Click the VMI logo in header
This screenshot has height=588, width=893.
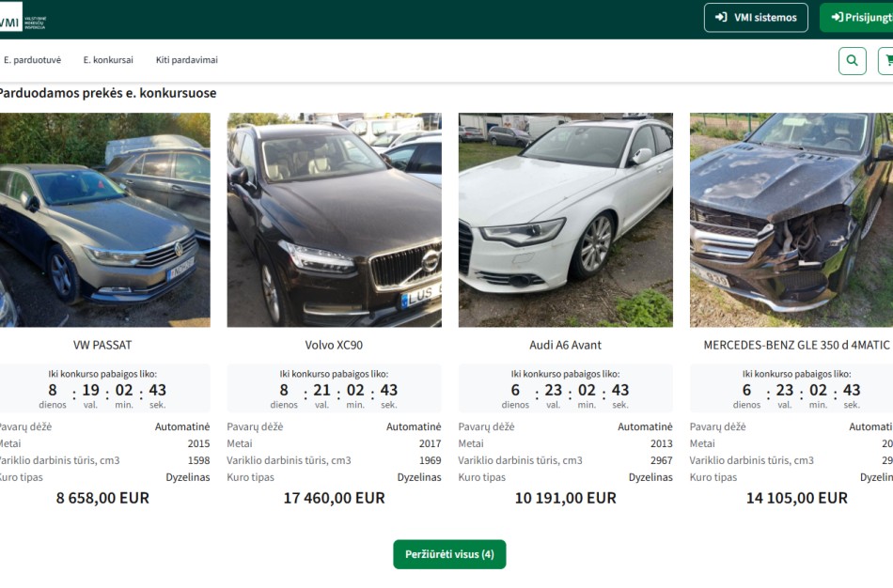tap(19, 20)
